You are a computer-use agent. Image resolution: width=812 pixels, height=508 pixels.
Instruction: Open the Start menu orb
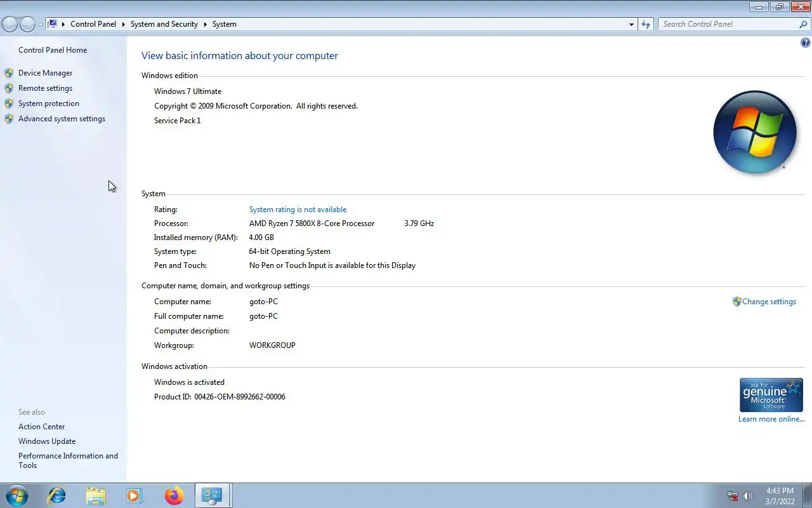(16, 495)
